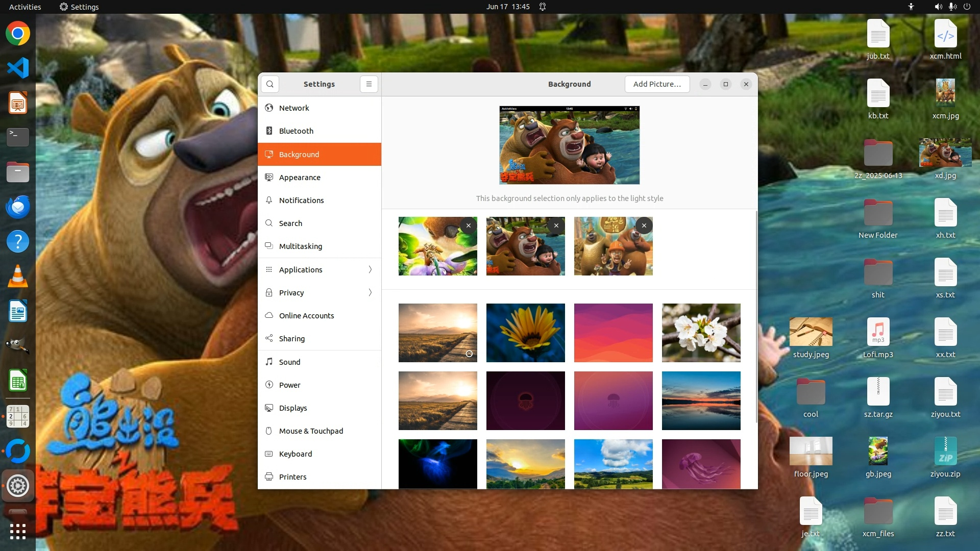
Task: Click the notification bell in top bar
Action: pos(543,7)
